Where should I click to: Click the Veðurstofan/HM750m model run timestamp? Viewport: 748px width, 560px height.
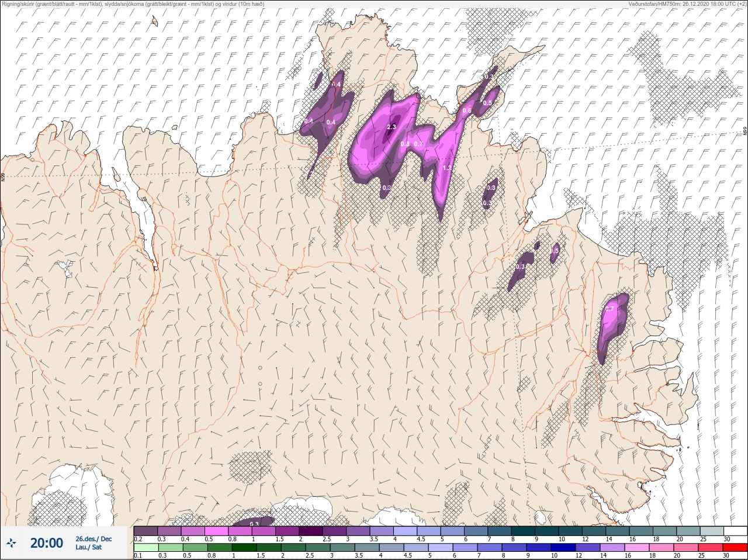687,4
